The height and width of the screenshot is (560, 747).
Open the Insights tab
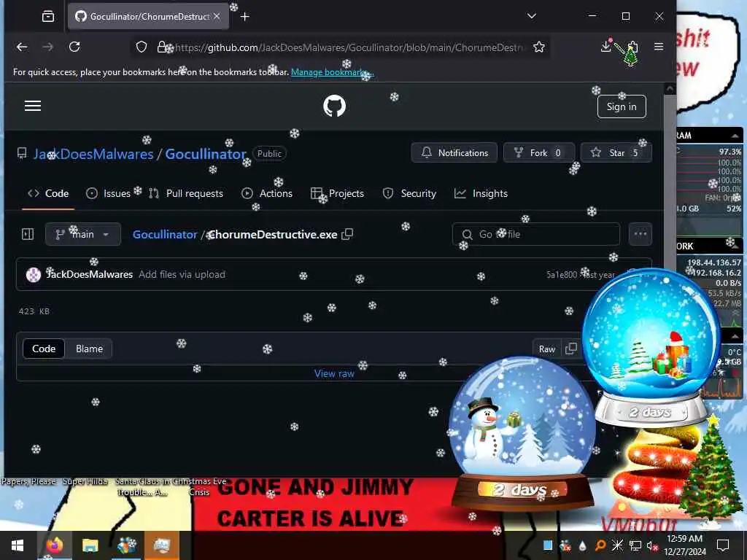(481, 193)
